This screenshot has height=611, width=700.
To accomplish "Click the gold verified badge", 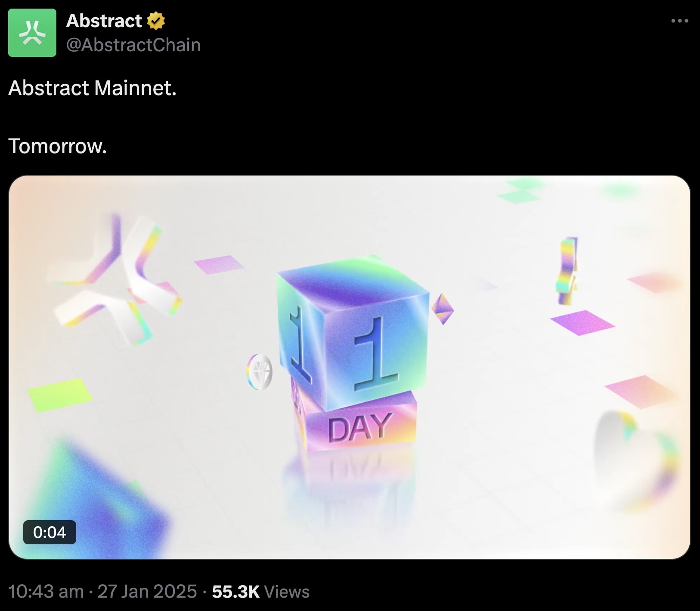I will click(156, 21).
